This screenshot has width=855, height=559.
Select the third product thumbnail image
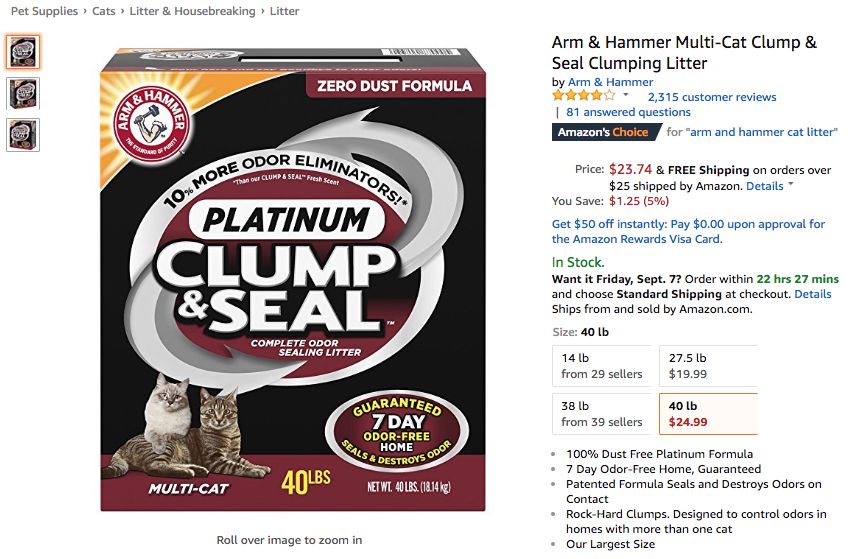click(23, 135)
